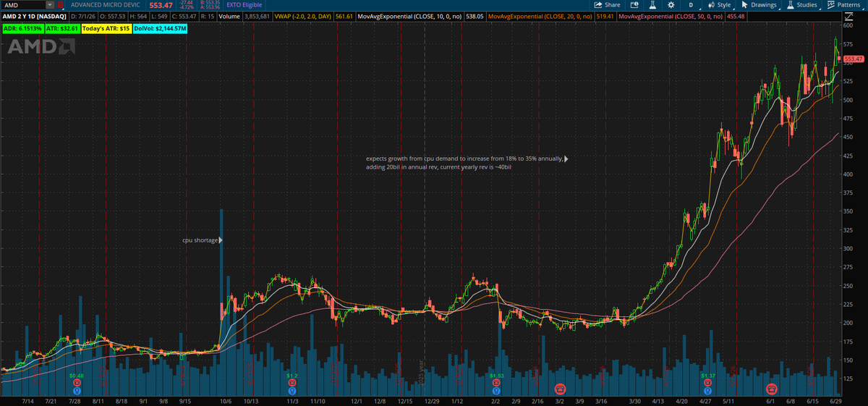The height and width of the screenshot is (406, 868).
Task: Click the O: 557.53 open price field
Action: [112, 15]
